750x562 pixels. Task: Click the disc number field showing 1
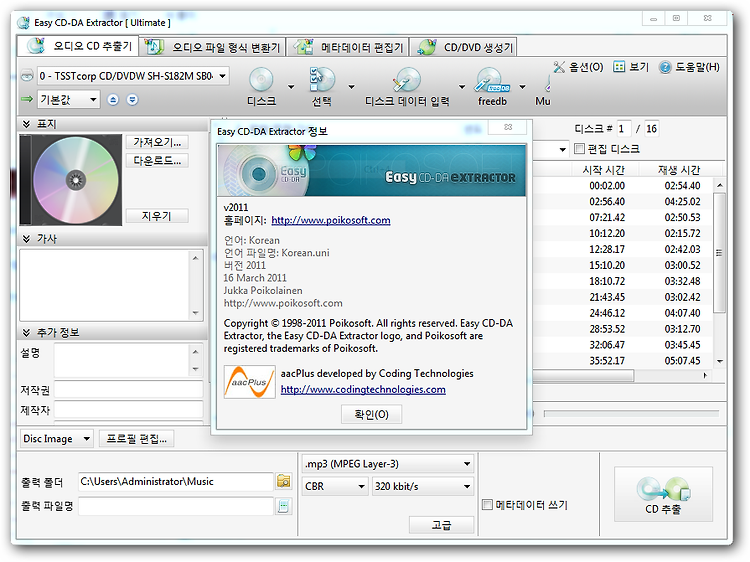(624, 129)
